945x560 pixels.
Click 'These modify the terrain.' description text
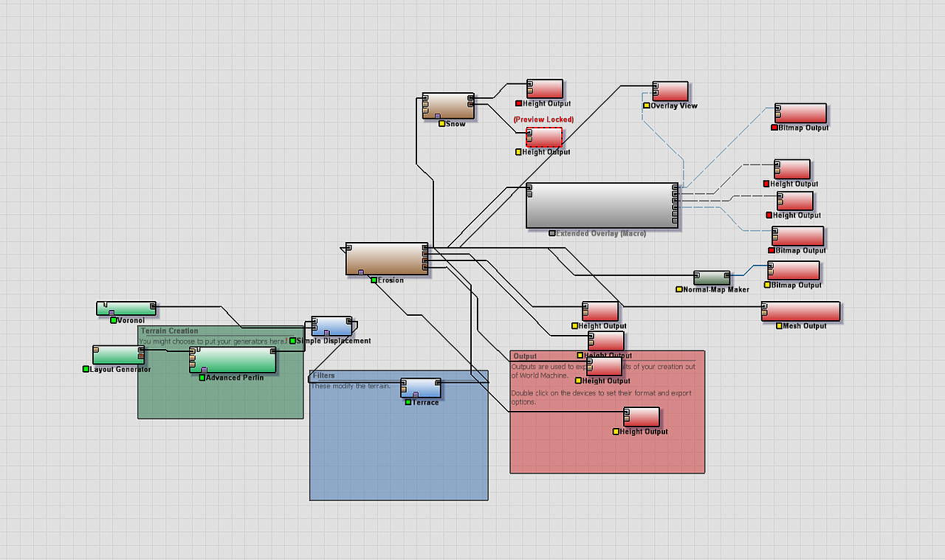351,386
